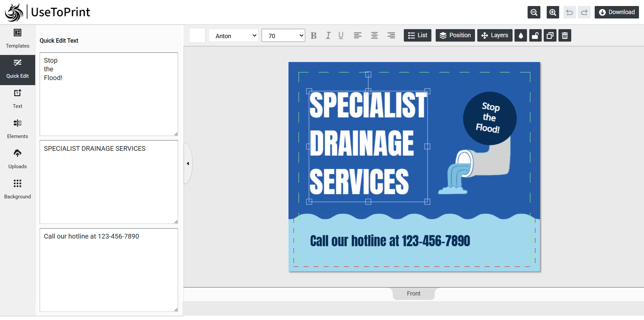The height and width of the screenshot is (320, 644).
Task: Toggle bold text formatting
Action: [x=314, y=36]
